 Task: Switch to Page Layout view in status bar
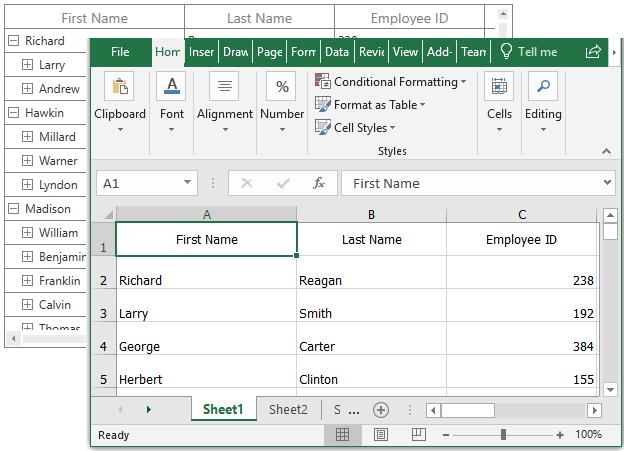point(381,435)
